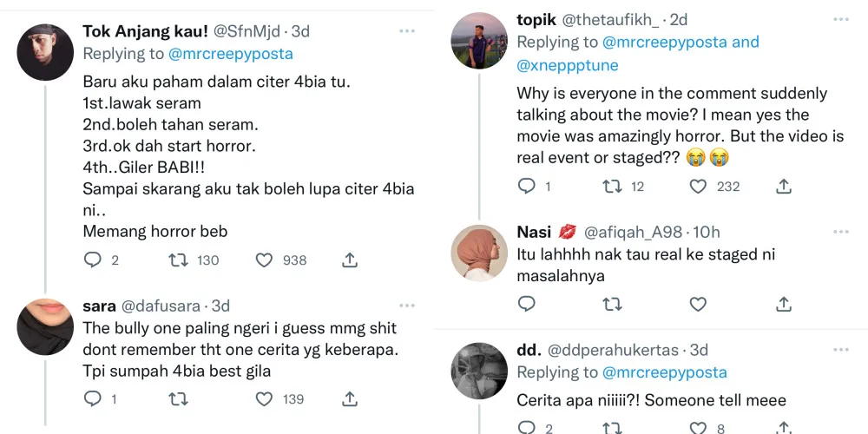Open more options on topik's tweet
868x434 pixels.
click(x=841, y=19)
